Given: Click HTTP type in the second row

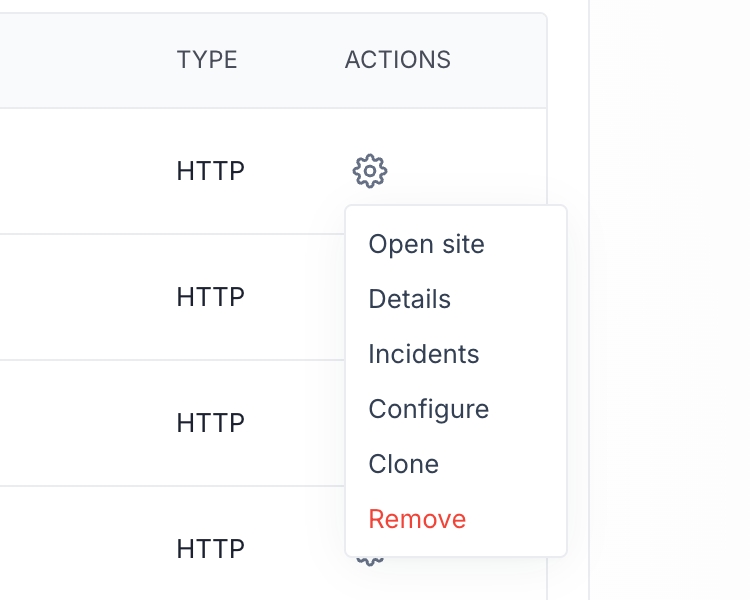Looking at the screenshot, I should pos(210,297).
